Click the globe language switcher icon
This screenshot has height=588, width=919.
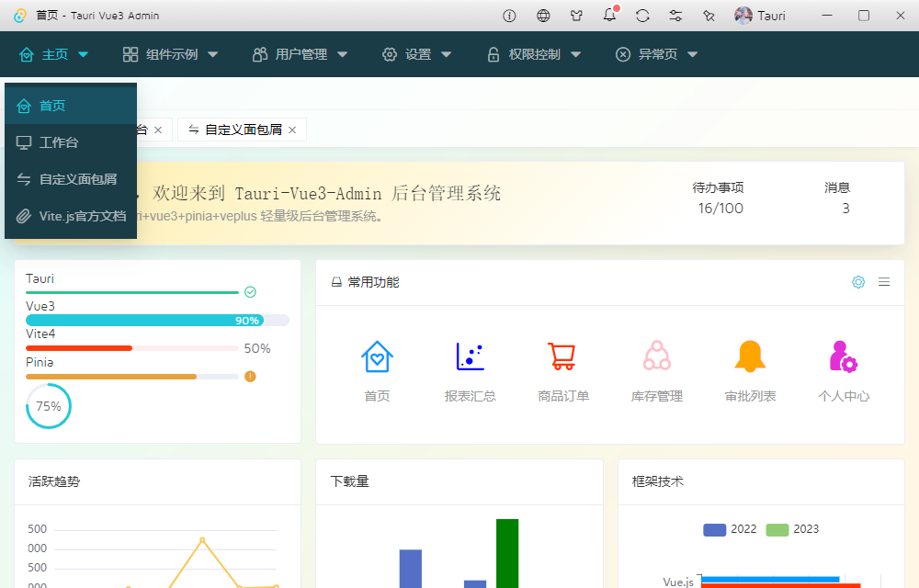542,16
